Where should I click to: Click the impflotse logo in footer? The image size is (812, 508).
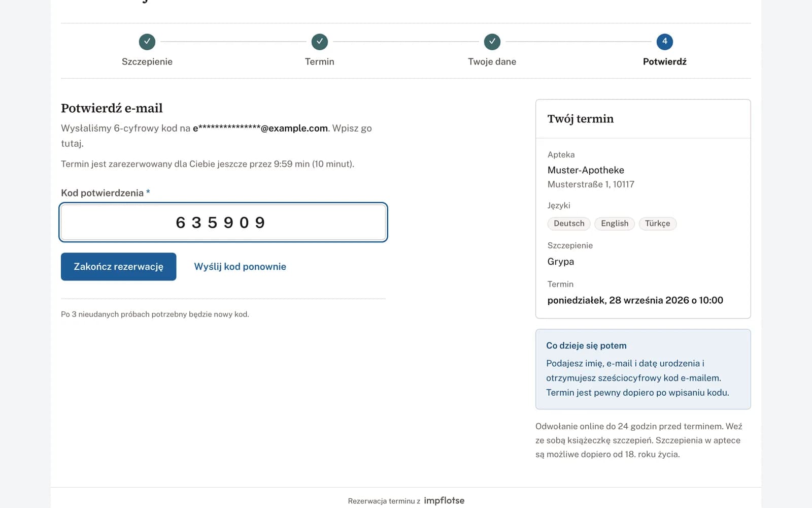pyautogui.click(x=444, y=500)
